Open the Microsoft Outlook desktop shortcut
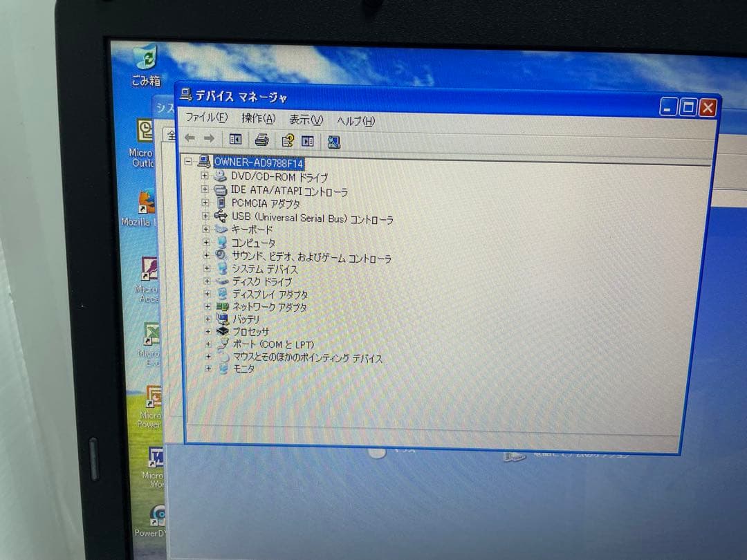 (x=142, y=143)
